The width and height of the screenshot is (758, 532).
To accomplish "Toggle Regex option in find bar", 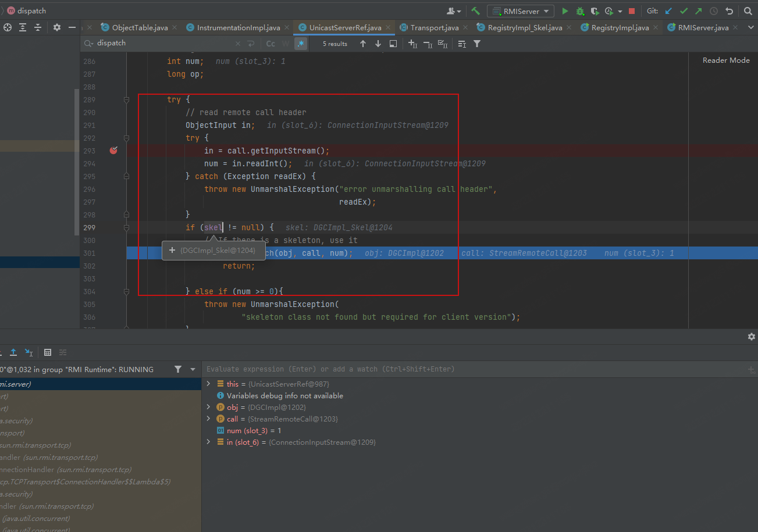I will click(x=301, y=44).
